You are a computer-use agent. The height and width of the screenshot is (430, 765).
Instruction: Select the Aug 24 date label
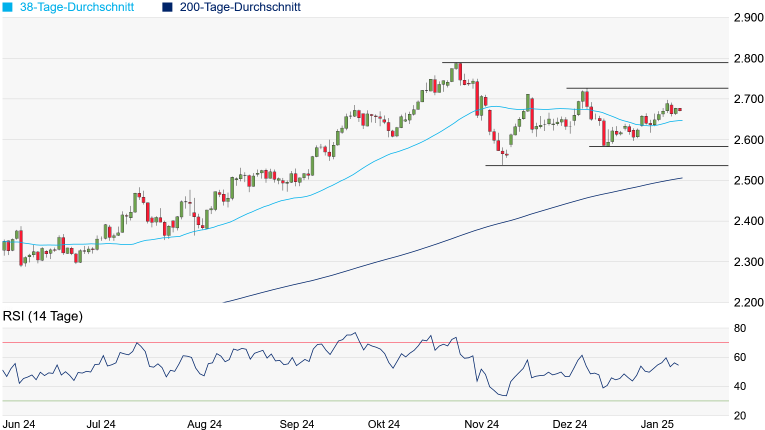pos(204,423)
